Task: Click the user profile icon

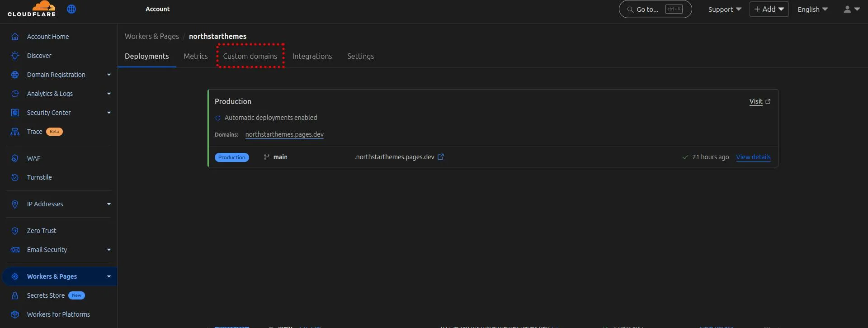Action: (847, 9)
